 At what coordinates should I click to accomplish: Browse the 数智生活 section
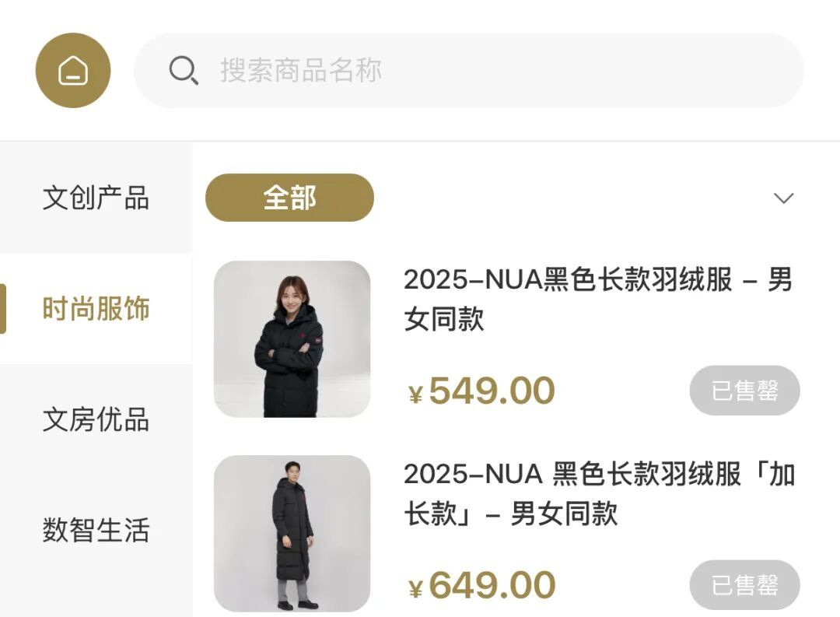click(x=95, y=530)
